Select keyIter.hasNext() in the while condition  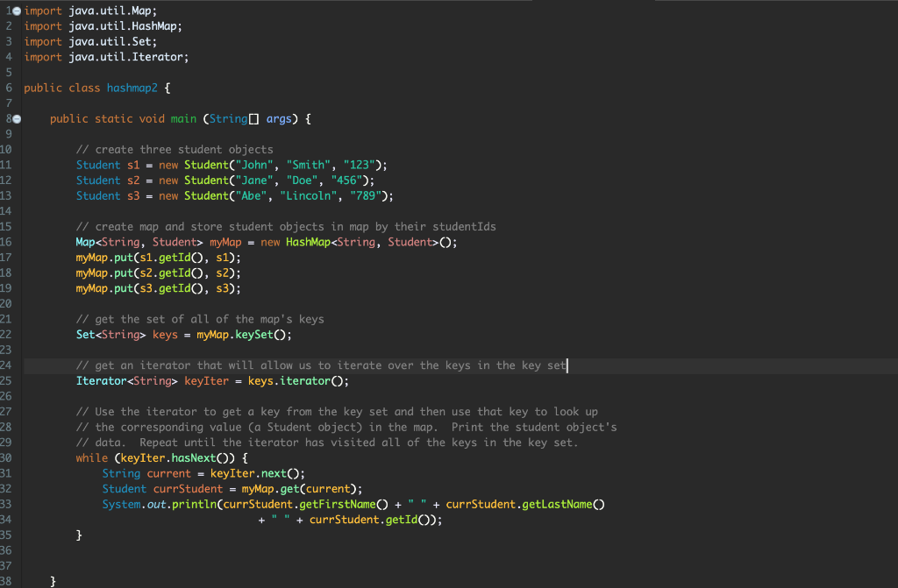click(x=175, y=457)
